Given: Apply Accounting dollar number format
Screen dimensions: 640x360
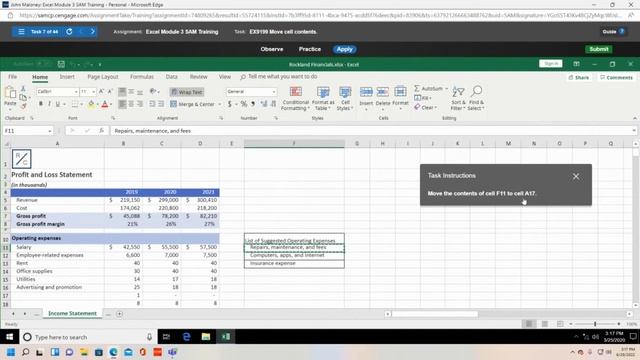Looking at the screenshot, I should point(230,104).
